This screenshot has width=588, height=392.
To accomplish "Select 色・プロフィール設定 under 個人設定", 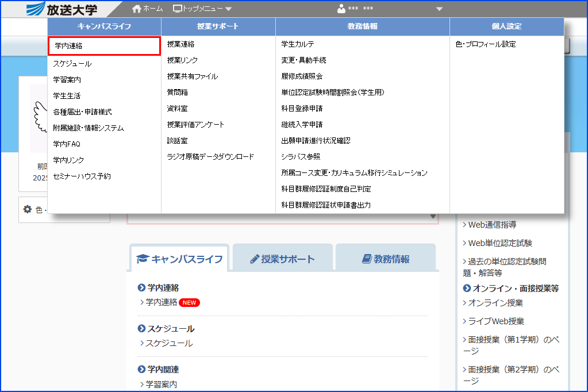I will [x=486, y=44].
